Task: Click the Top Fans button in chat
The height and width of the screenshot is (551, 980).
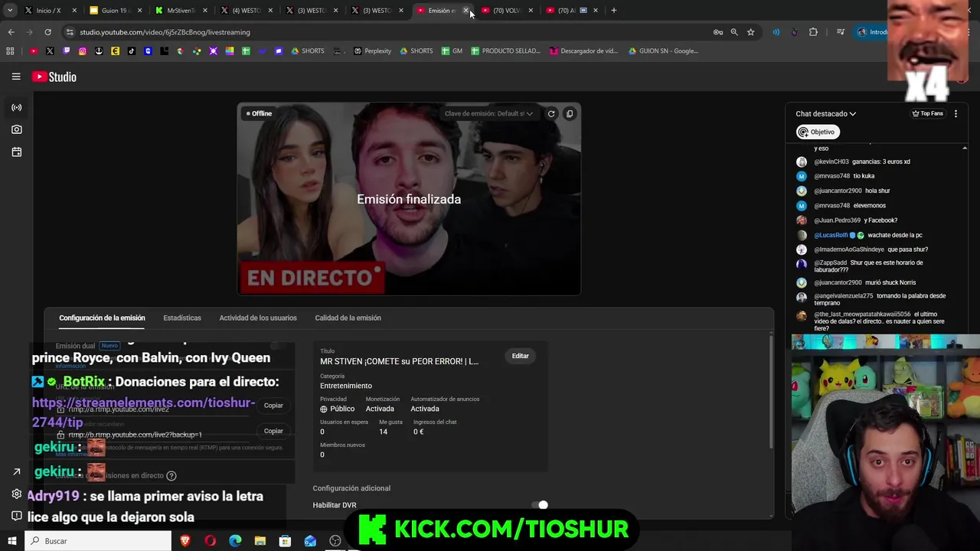Action: click(x=928, y=113)
